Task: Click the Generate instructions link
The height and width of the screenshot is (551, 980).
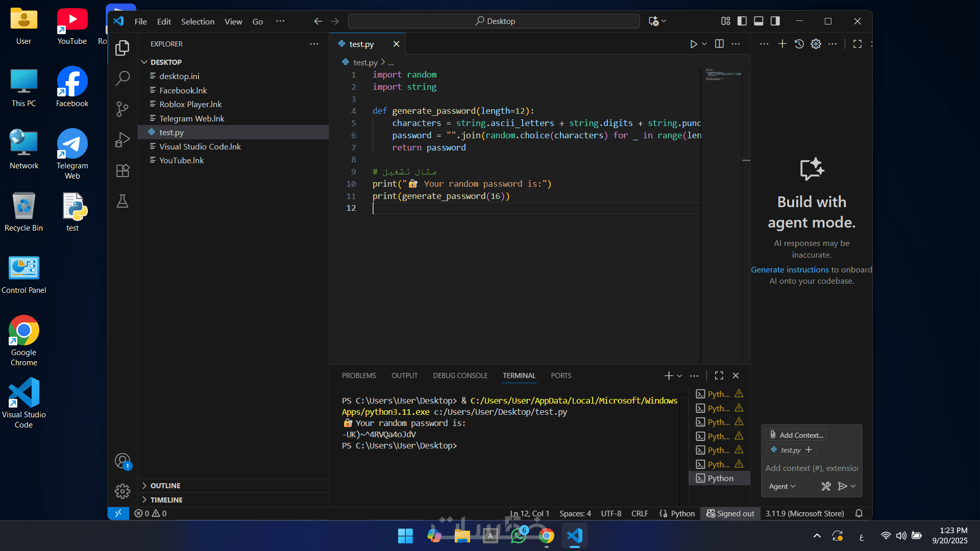Action: coord(790,269)
